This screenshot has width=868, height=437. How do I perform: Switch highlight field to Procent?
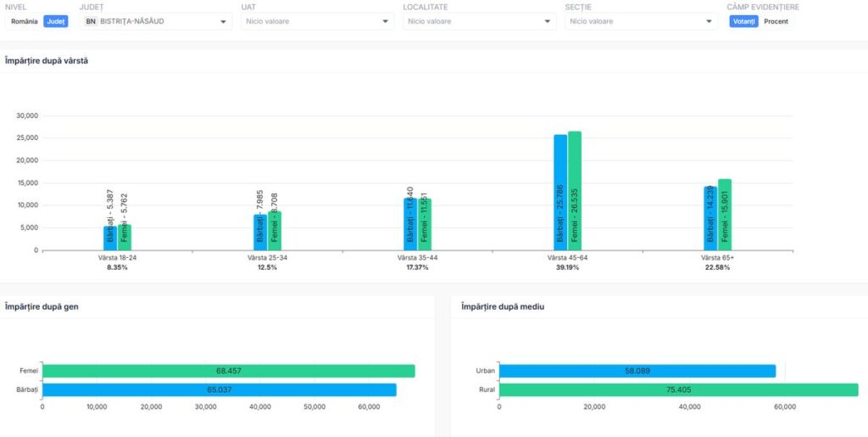coord(776,21)
